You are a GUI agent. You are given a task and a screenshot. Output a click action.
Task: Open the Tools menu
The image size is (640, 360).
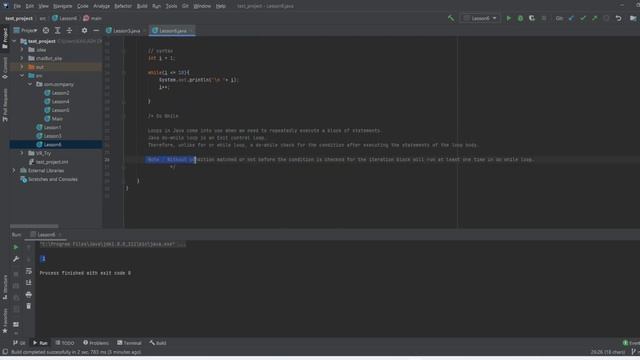[x=171, y=6]
